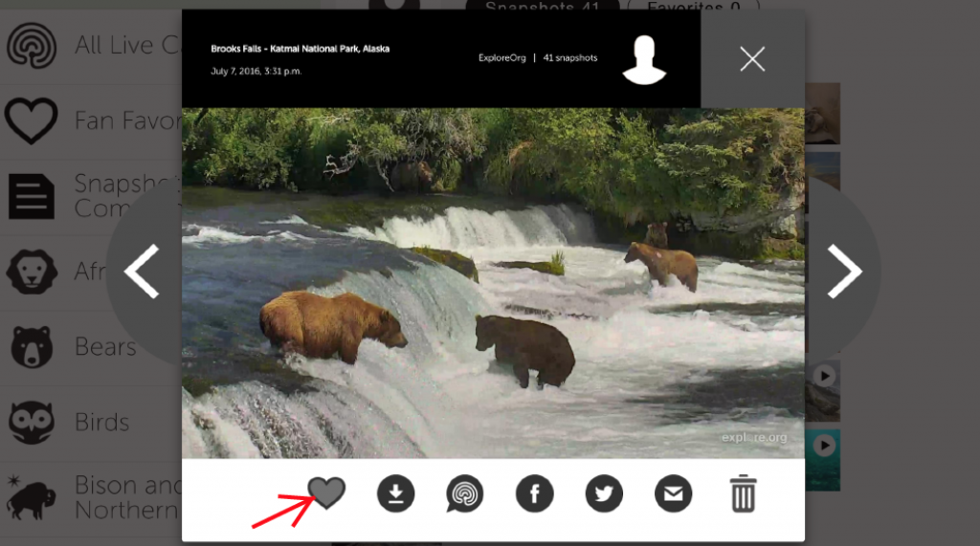Close the snapshot lightbox
The width and height of the screenshot is (980, 546).
(752, 59)
